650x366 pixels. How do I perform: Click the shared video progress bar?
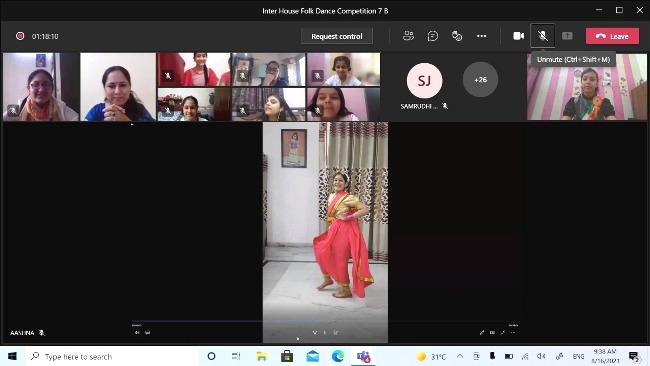click(x=325, y=321)
